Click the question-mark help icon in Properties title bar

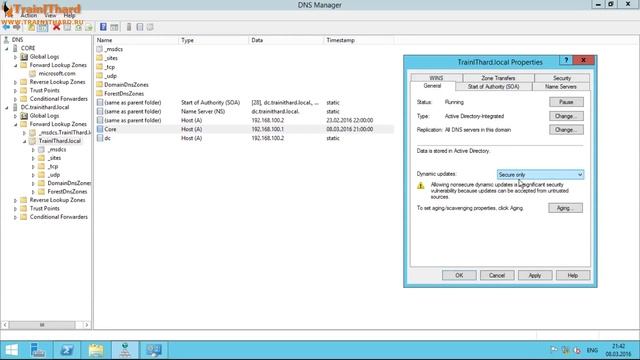(566, 60)
